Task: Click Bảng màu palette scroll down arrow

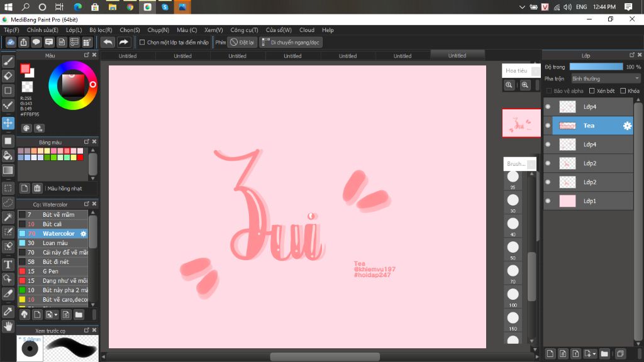Action: coord(93,178)
